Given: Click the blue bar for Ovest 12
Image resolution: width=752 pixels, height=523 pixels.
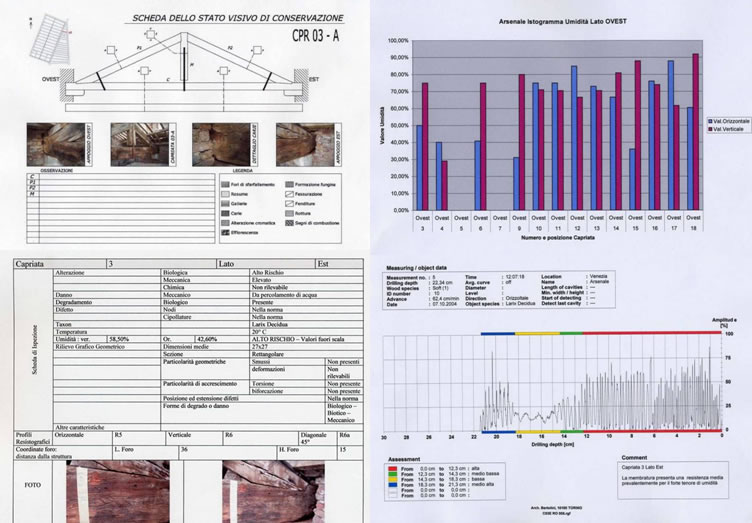Looking at the screenshot, I should click(x=574, y=138).
